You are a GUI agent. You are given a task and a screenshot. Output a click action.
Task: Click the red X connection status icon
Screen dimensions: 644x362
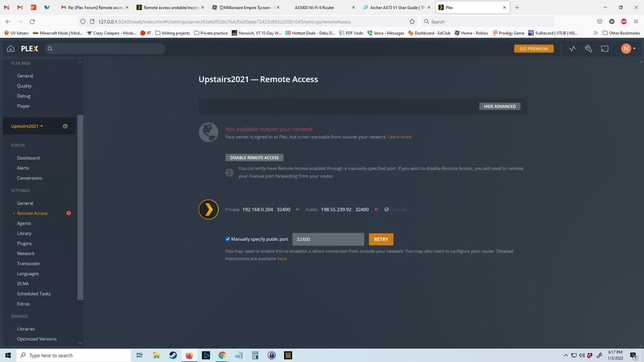(376, 209)
